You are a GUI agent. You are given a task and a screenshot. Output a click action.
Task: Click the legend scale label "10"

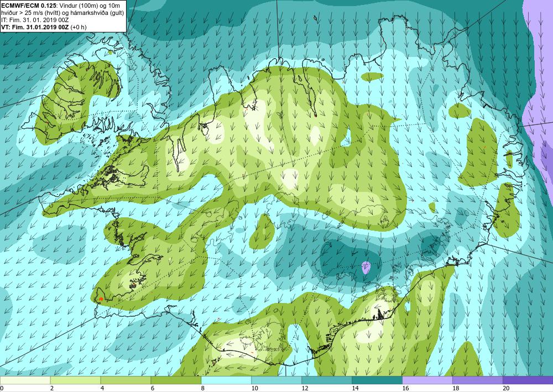click(x=254, y=388)
